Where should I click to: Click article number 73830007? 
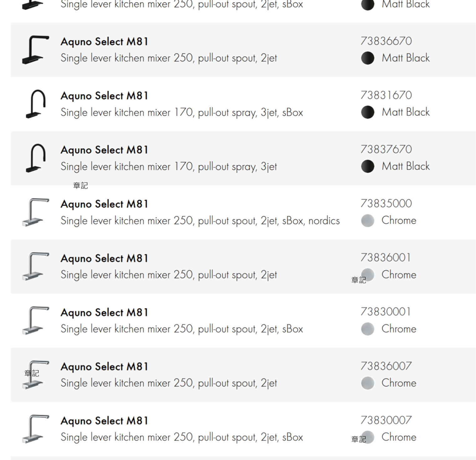pyautogui.click(x=386, y=420)
